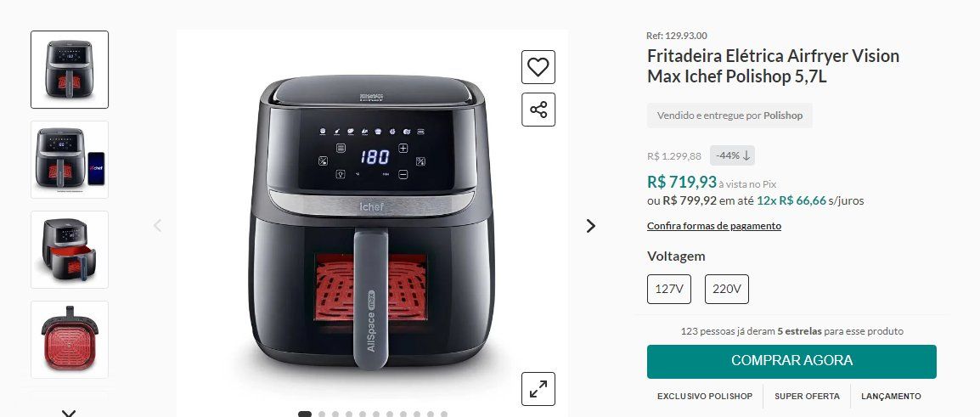This screenshot has height=417, width=980.
Task: Go to next product image arrow
Action: 590,226
